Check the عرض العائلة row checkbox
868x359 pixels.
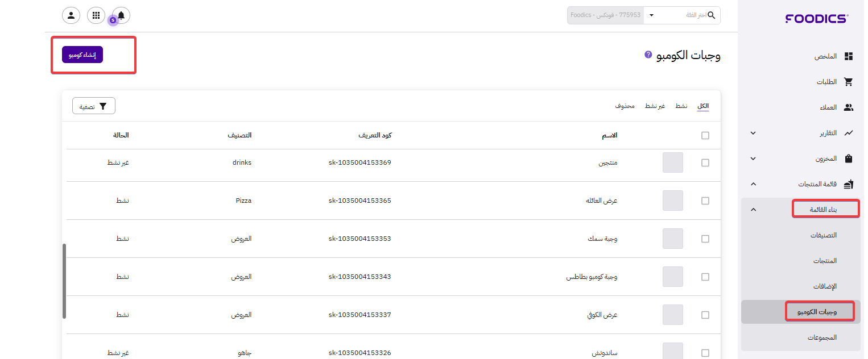705,201
